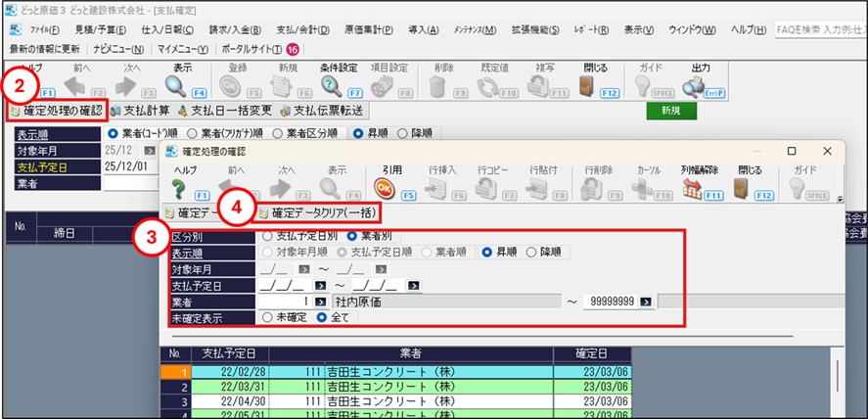Click the 引用 OK icon in dialog toolbar

(387, 187)
